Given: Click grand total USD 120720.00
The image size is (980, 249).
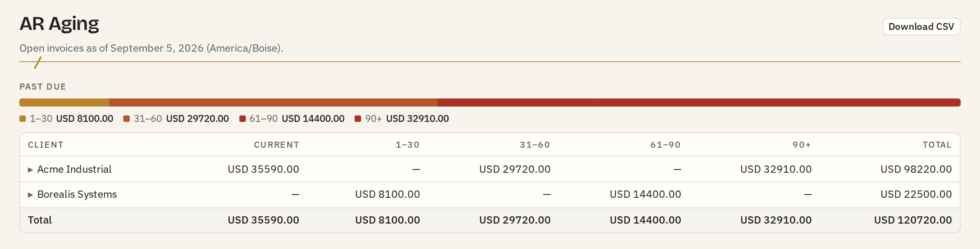Looking at the screenshot, I should [x=913, y=220].
